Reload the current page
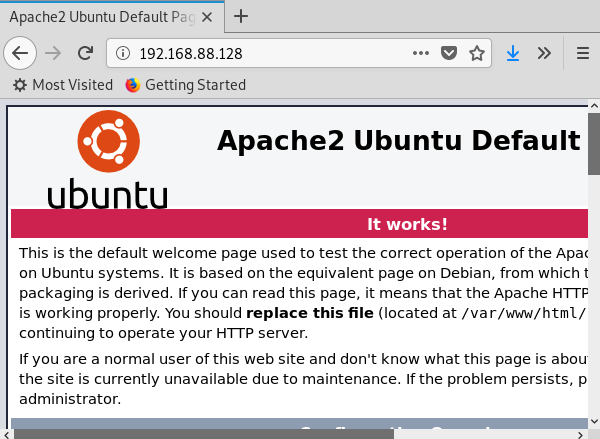600x439 pixels. (85, 53)
